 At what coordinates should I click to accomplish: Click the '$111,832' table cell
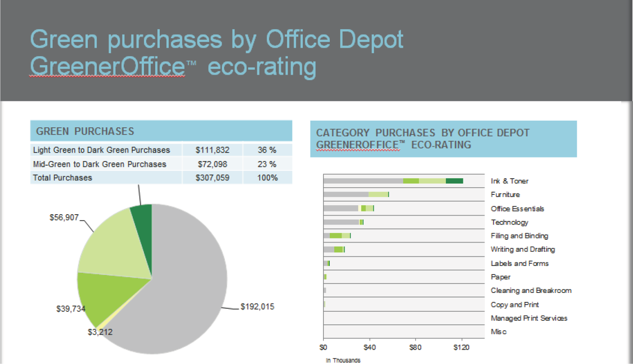(x=212, y=150)
